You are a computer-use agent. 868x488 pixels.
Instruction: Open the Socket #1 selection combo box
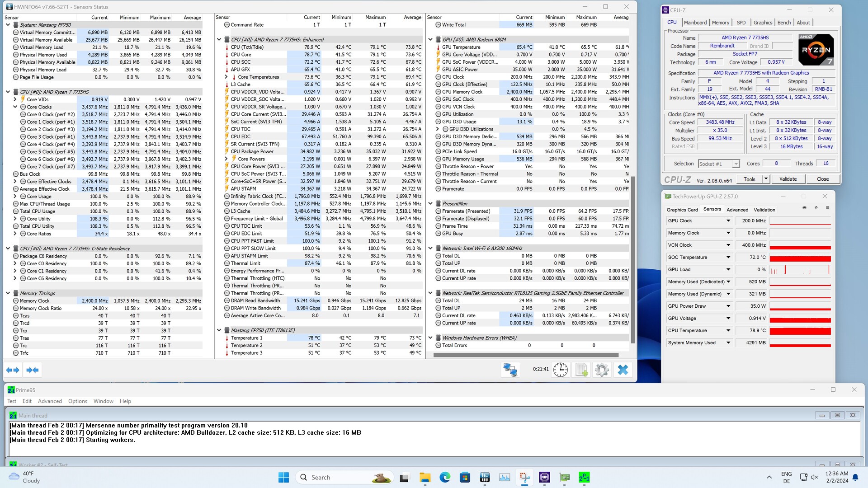[719, 164]
